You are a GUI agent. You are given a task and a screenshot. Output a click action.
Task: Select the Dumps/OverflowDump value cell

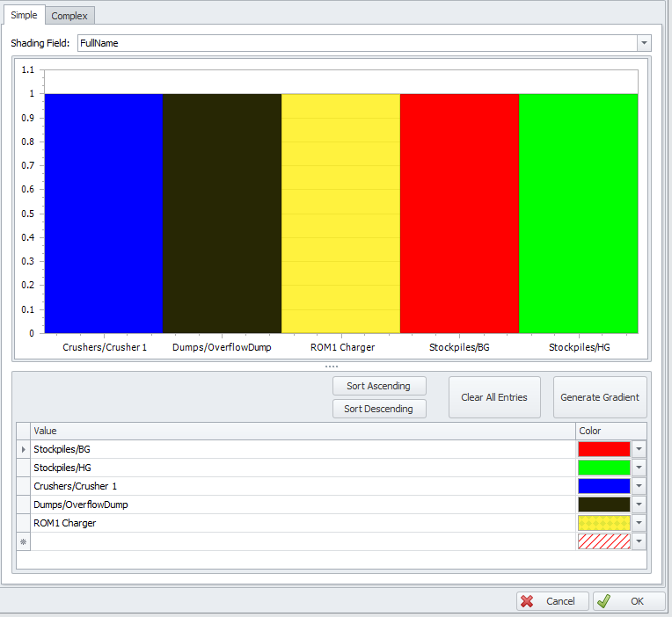[x=303, y=504]
